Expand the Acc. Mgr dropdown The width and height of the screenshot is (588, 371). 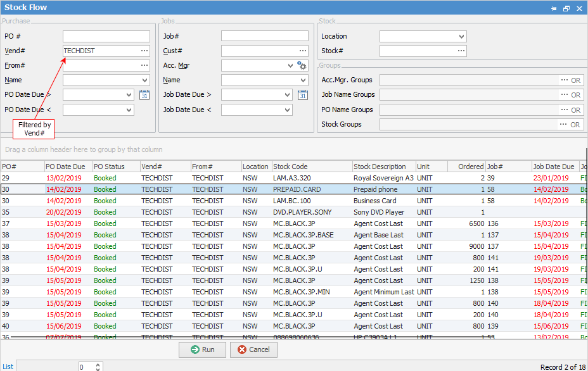(x=290, y=65)
